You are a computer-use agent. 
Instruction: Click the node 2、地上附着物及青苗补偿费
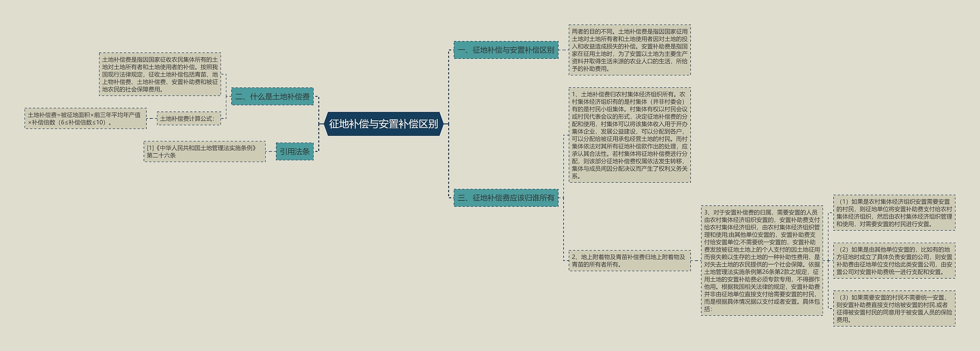click(629, 260)
